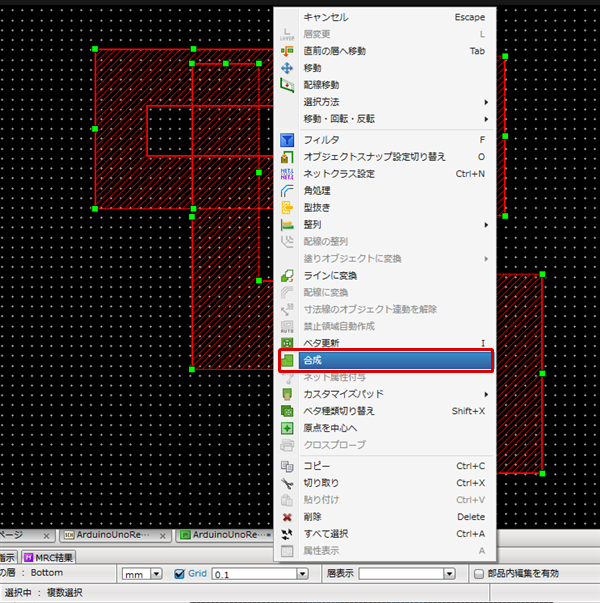Click the Net class setting (ネットクラス設定) icon

287,174
